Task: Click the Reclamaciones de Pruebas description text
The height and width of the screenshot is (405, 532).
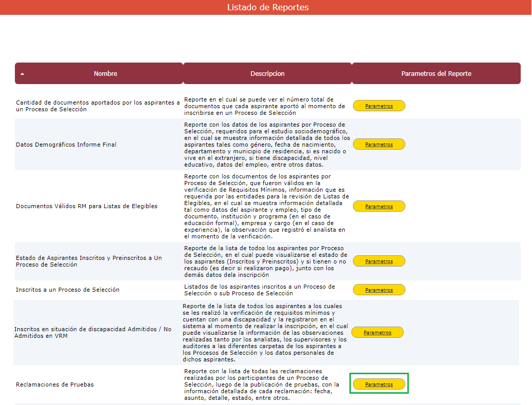Action: click(x=262, y=384)
